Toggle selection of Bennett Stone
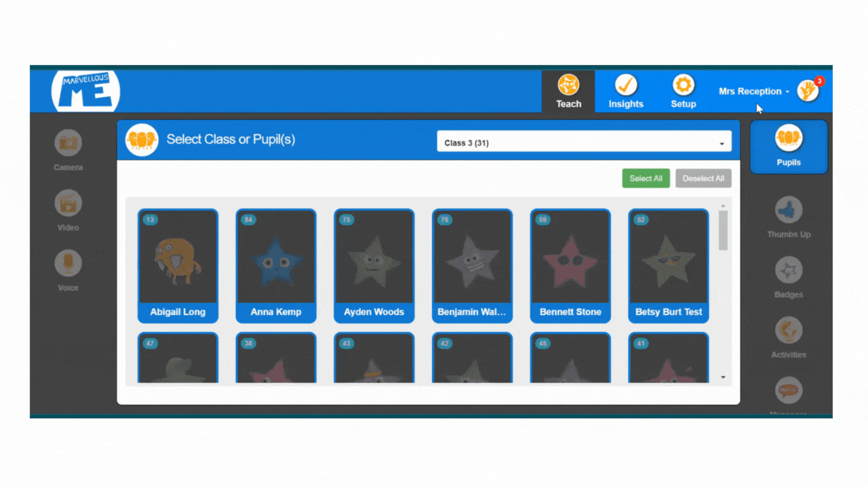The width and height of the screenshot is (868, 488). click(570, 265)
